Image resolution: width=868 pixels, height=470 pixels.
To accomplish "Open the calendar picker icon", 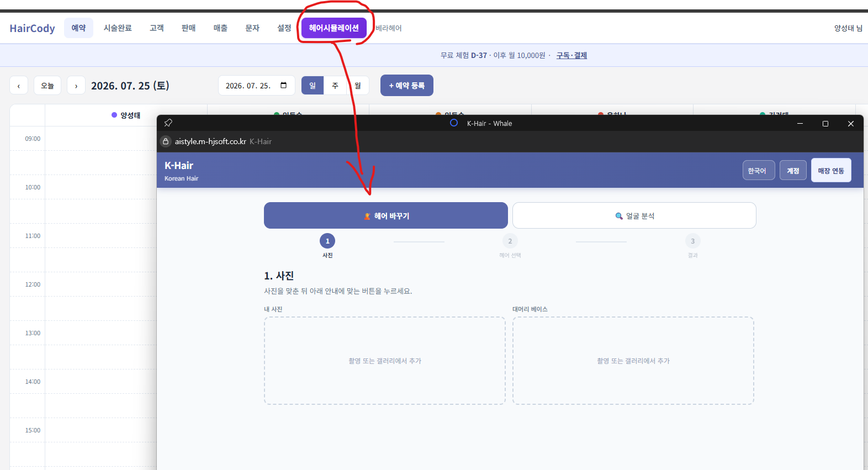I will coord(284,85).
